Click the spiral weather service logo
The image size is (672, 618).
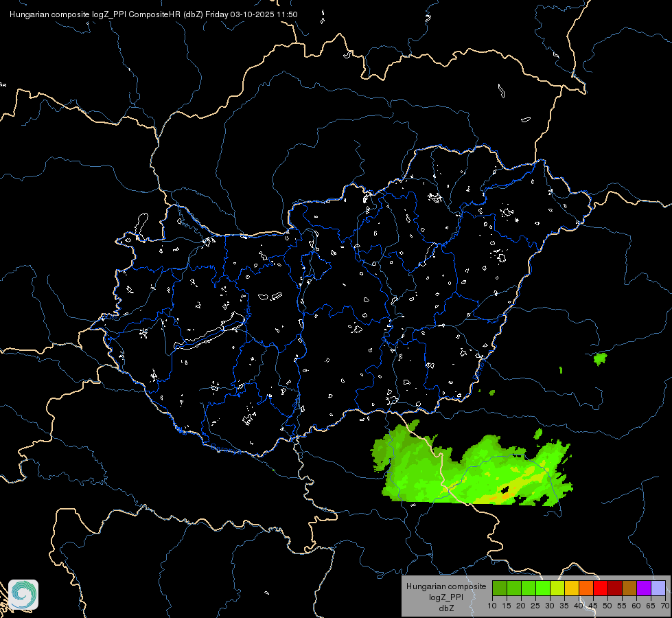23,594
